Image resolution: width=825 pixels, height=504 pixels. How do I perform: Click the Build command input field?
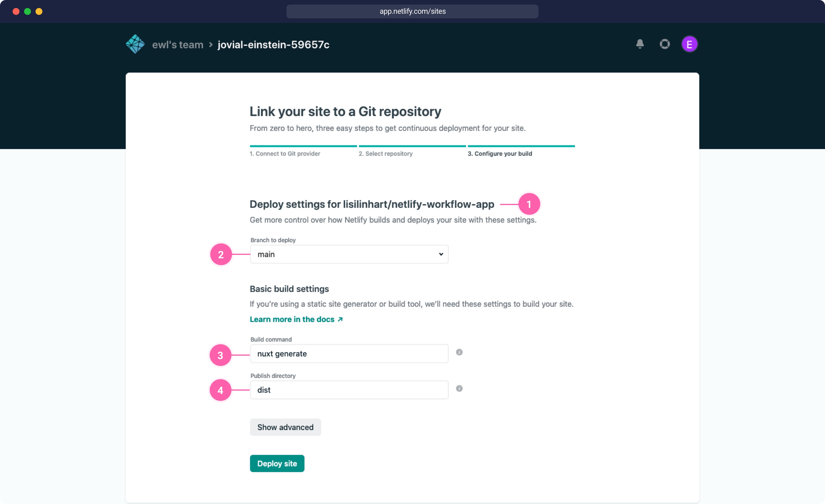[x=349, y=354]
